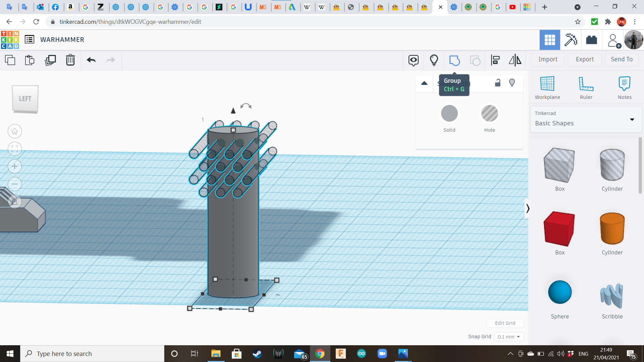Toggle shape visibility lightbulb in panel
Image resolution: width=644 pixels, height=362 pixels.
pyautogui.click(x=512, y=83)
